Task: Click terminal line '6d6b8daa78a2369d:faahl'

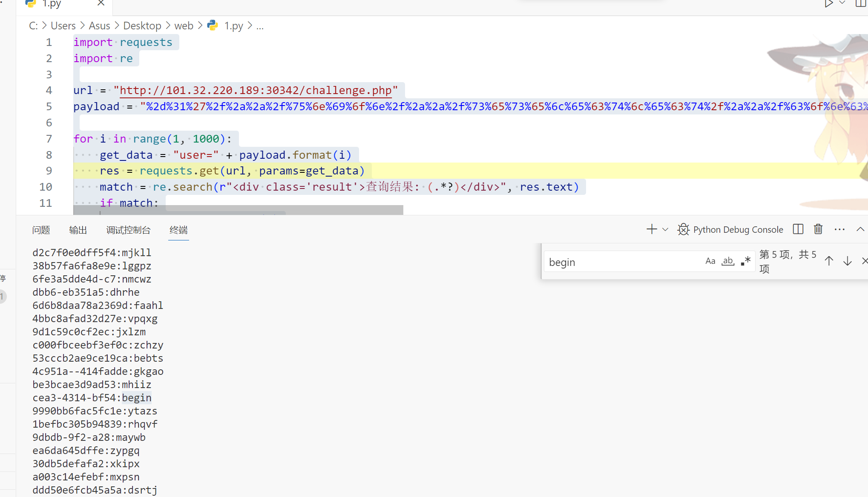Action: (98, 306)
